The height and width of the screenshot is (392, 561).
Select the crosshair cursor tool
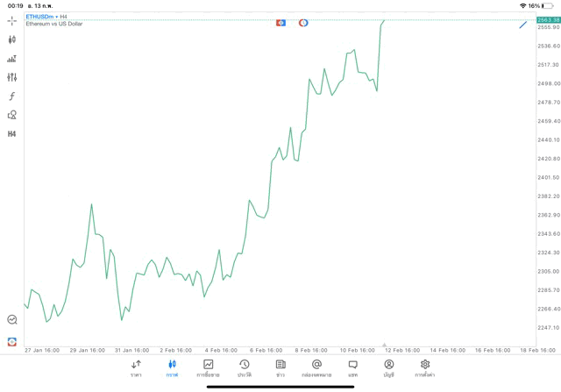pos(12,20)
